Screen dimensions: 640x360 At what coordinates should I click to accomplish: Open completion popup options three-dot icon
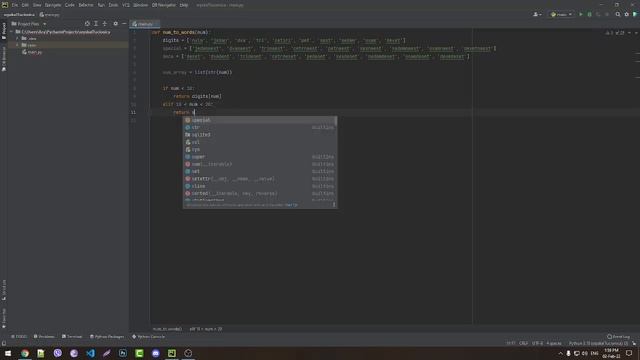coord(334,205)
